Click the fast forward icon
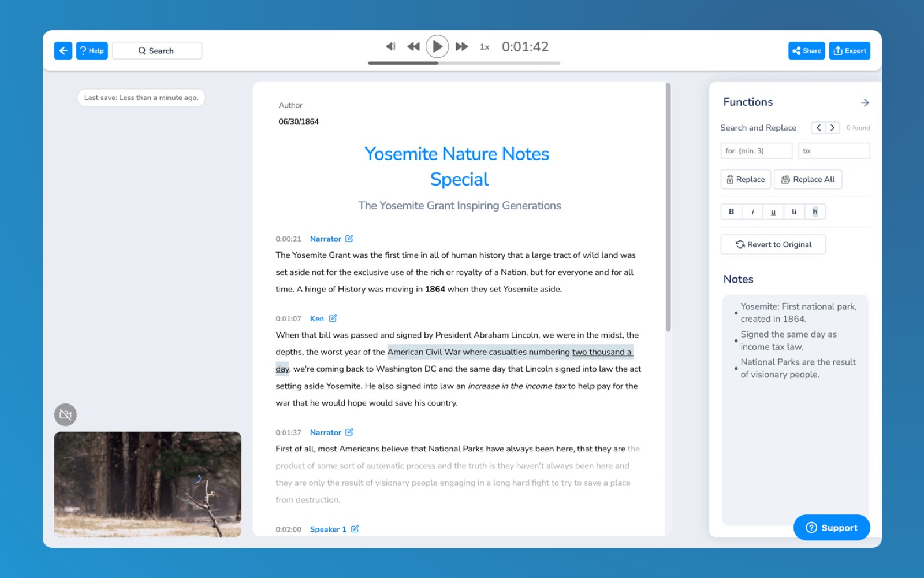This screenshot has height=578, width=924. tap(461, 46)
